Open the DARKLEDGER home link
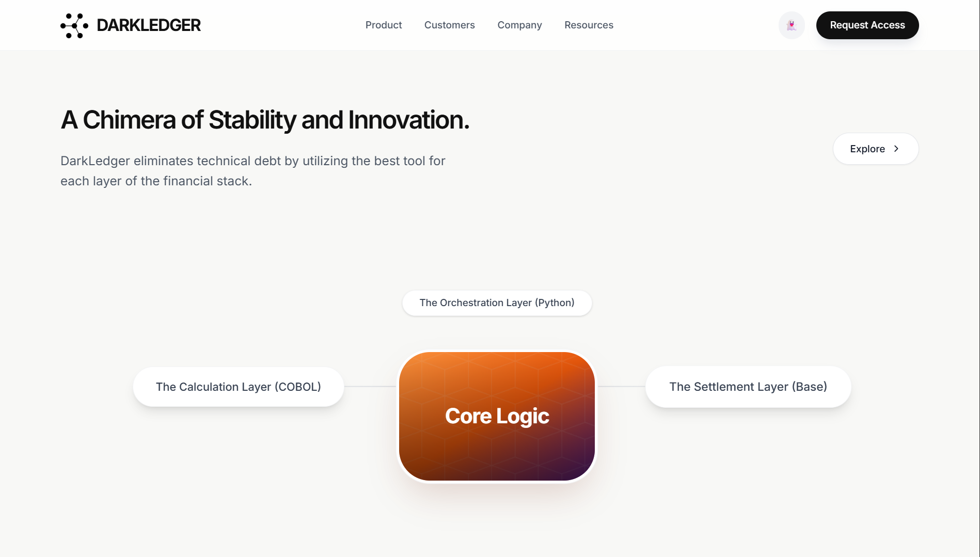Screen dimensions: 980x557 pyautogui.click(x=131, y=25)
